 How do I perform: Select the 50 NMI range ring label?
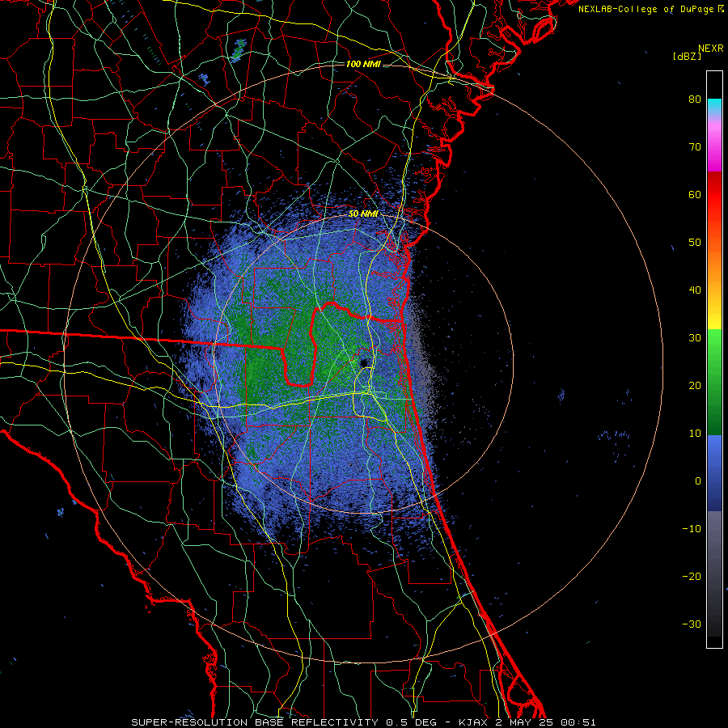[363, 214]
